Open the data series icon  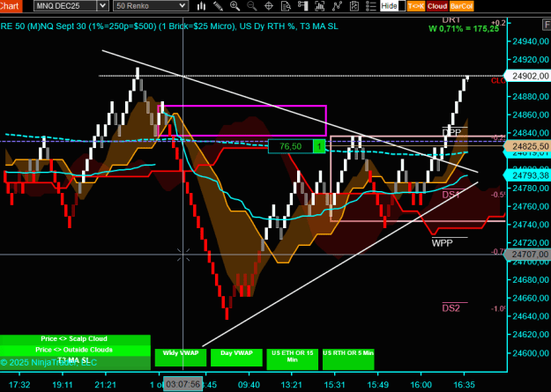[x=320, y=5]
